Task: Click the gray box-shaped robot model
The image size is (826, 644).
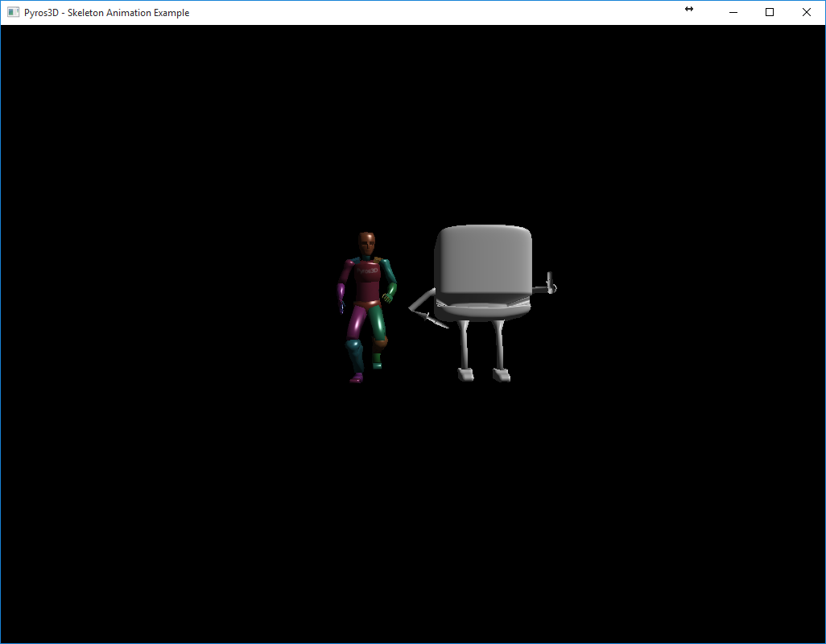Action: (x=484, y=303)
